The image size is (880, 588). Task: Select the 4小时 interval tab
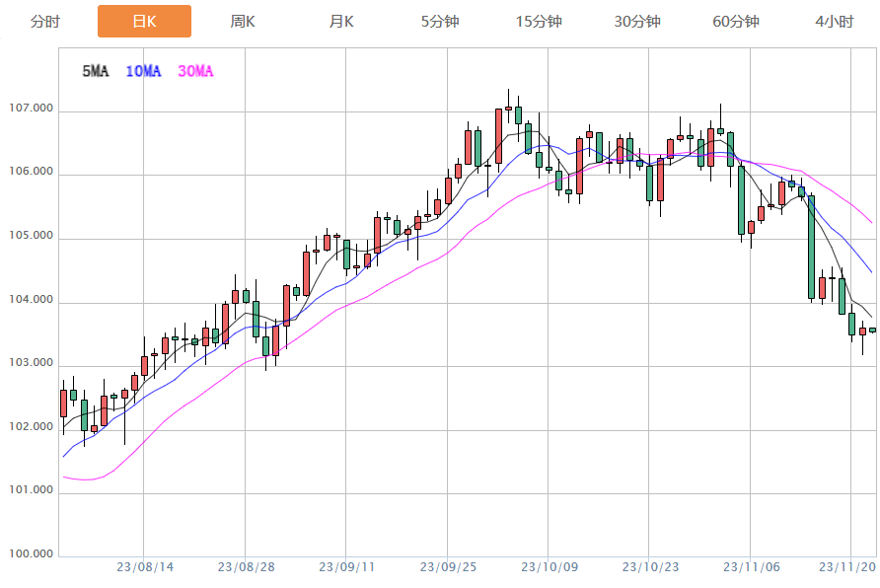[835, 22]
